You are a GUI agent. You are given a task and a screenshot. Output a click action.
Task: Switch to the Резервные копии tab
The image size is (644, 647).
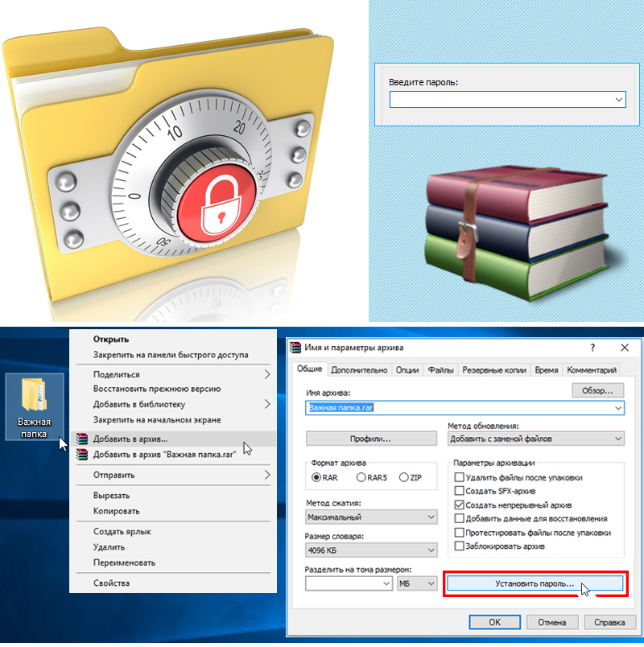pos(494,370)
